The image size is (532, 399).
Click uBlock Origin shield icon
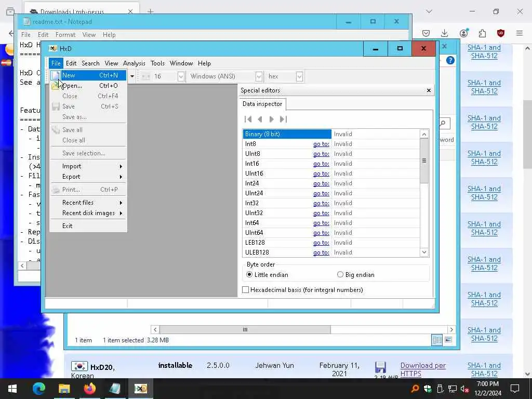pyautogui.click(x=501, y=33)
